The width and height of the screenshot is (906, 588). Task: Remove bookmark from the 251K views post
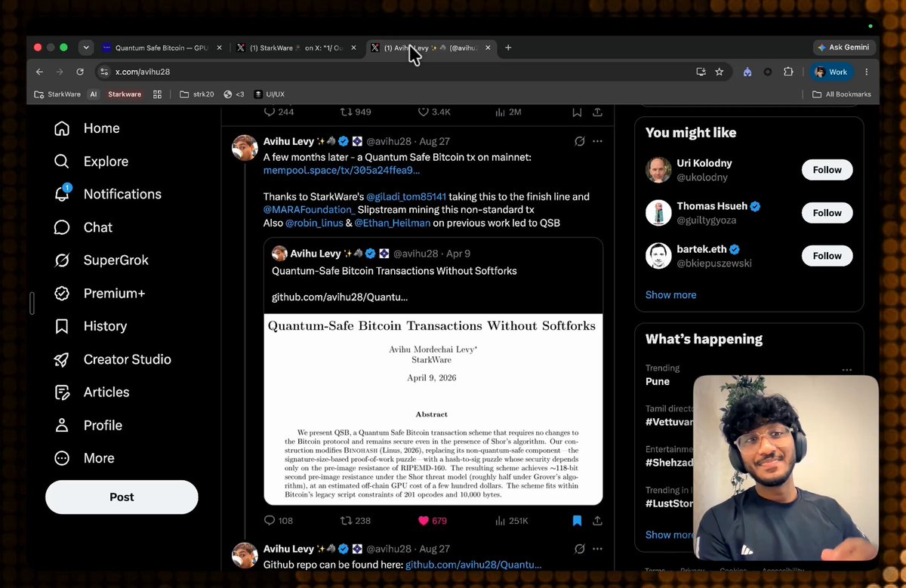tap(577, 521)
